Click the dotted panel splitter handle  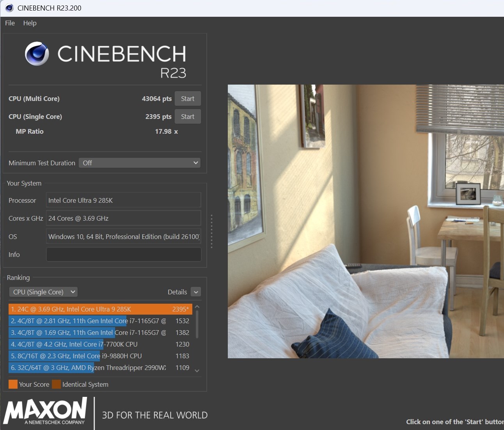tap(211, 231)
